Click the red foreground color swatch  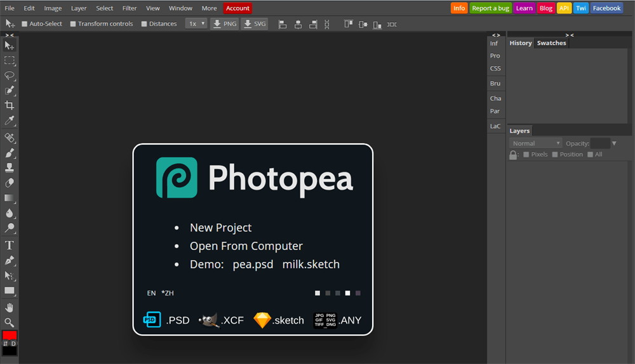point(10,335)
